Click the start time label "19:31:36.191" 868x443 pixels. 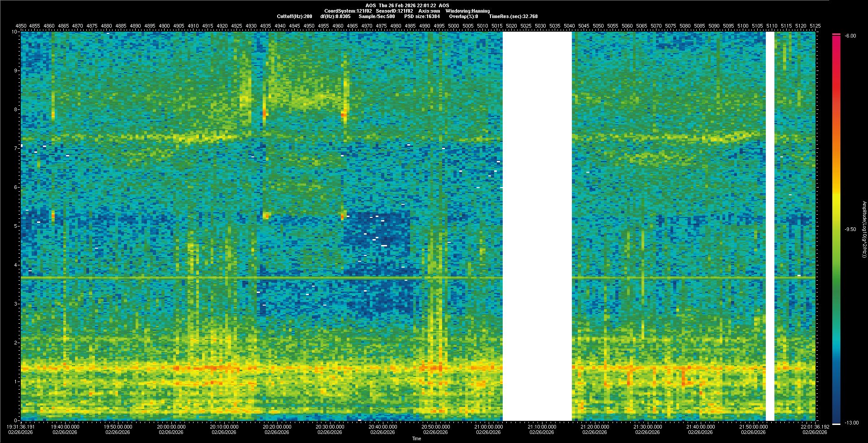(x=21, y=426)
